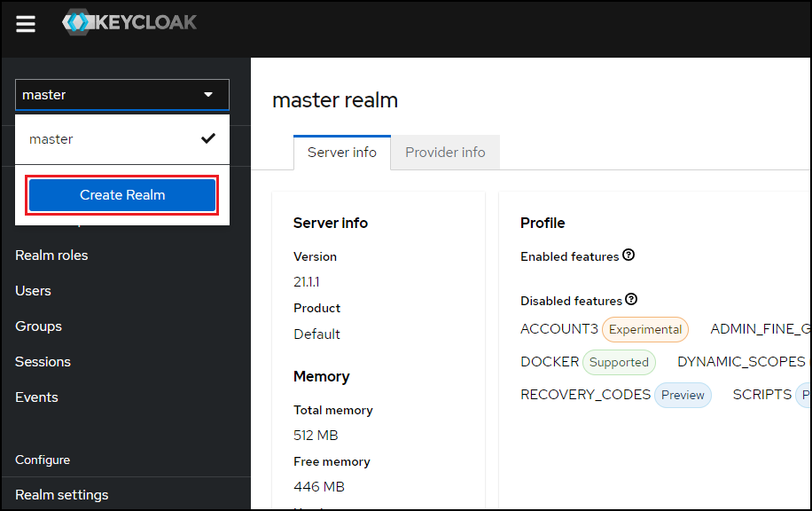Click the SCRIPTS feature name
The width and height of the screenshot is (812, 511).
[761, 395]
